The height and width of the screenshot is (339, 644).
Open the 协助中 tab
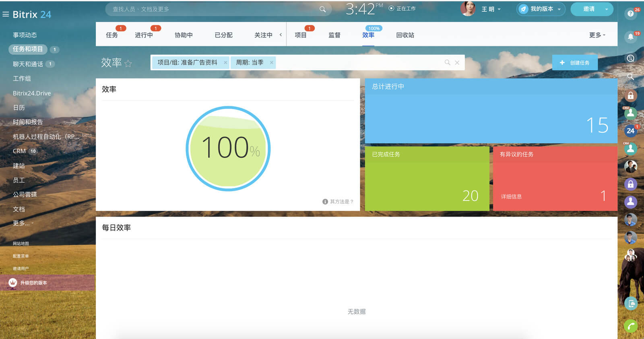tap(184, 35)
